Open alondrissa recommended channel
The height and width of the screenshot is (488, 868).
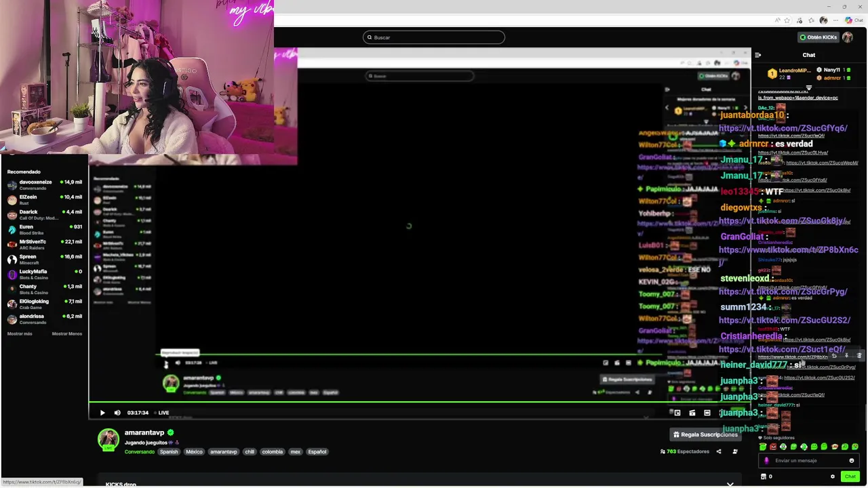coord(44,319)
